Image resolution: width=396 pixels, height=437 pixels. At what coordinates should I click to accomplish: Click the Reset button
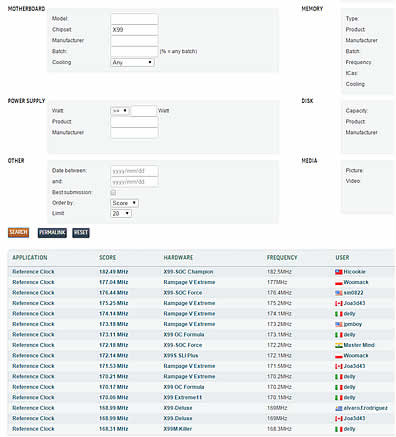pos(81,233)
